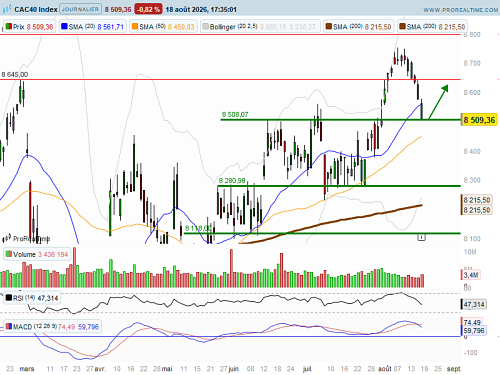The image size is (500, 375).
Task: Click the Prix indicator color swatch
Action: [9, 27]
